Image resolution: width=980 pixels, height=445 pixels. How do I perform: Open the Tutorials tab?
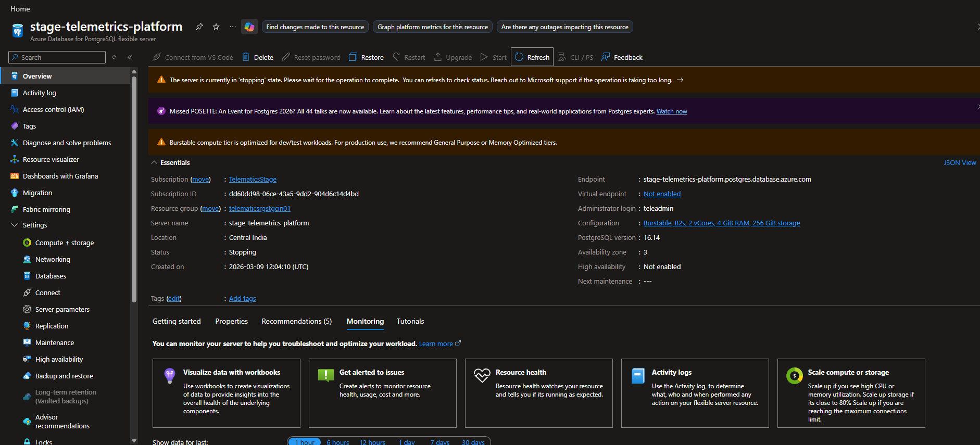[410, 321]
